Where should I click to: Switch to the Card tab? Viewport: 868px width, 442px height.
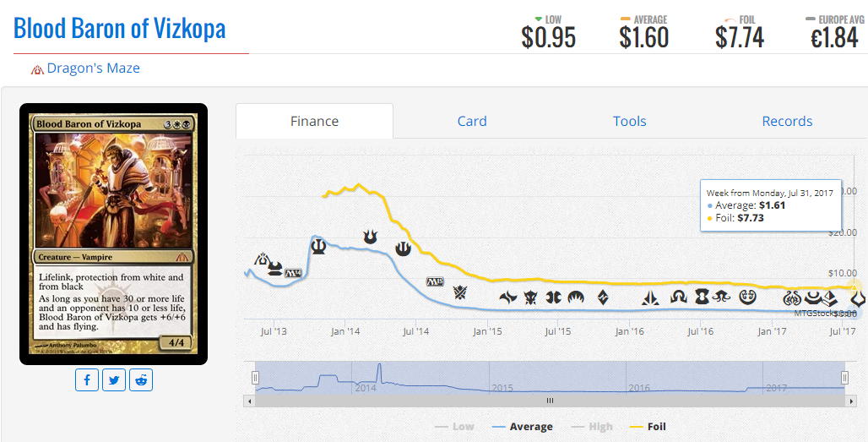pyautogui.click(x=472, y=122)
